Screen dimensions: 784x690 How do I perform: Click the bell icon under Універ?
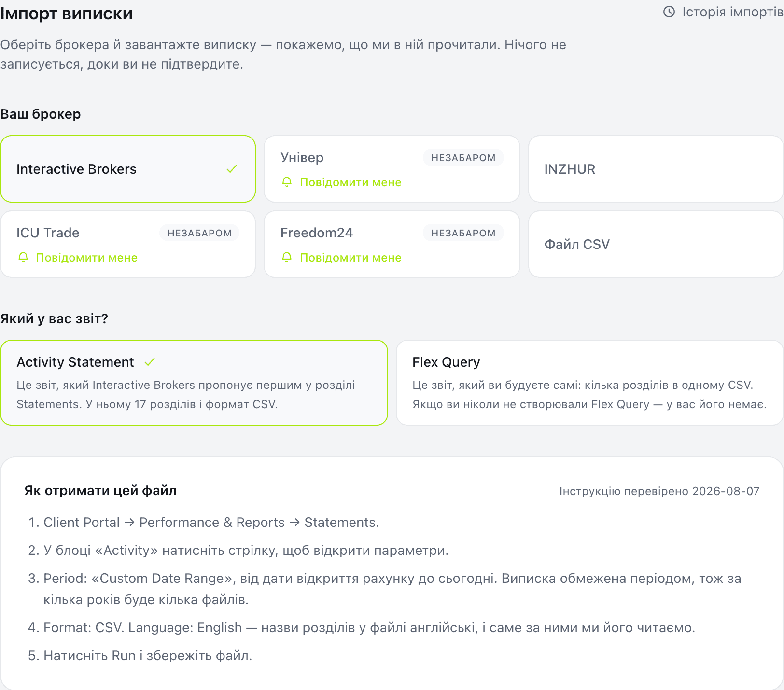[287, 182]
